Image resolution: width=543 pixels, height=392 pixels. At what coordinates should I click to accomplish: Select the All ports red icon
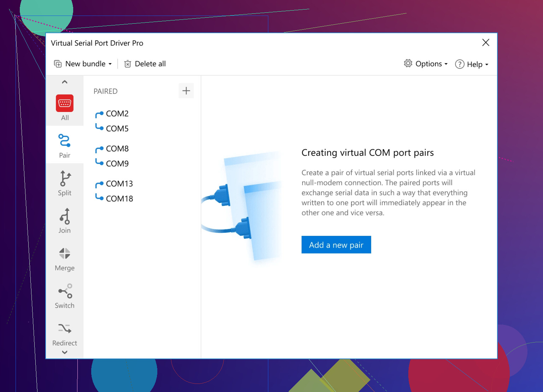click(x=65, y=103)
